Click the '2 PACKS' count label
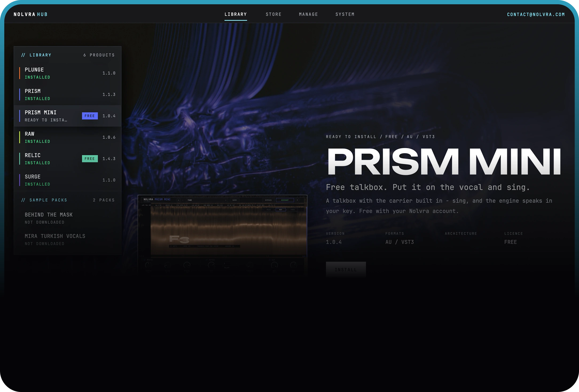Viewport: 579px width, 392px height. [104, 200]
